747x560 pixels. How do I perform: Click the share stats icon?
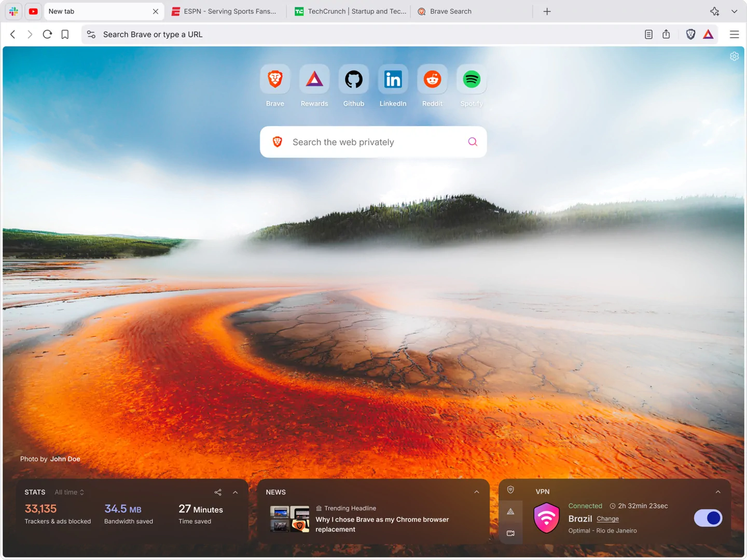(x=217, y=492)
